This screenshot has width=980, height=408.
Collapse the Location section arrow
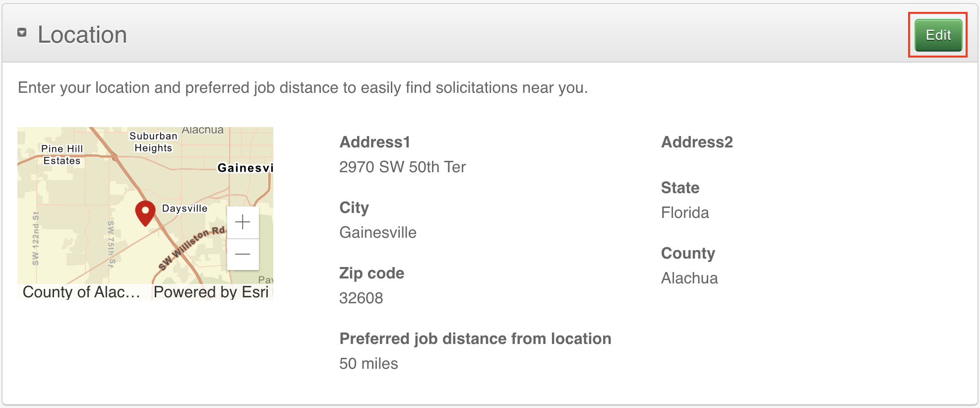22,33
